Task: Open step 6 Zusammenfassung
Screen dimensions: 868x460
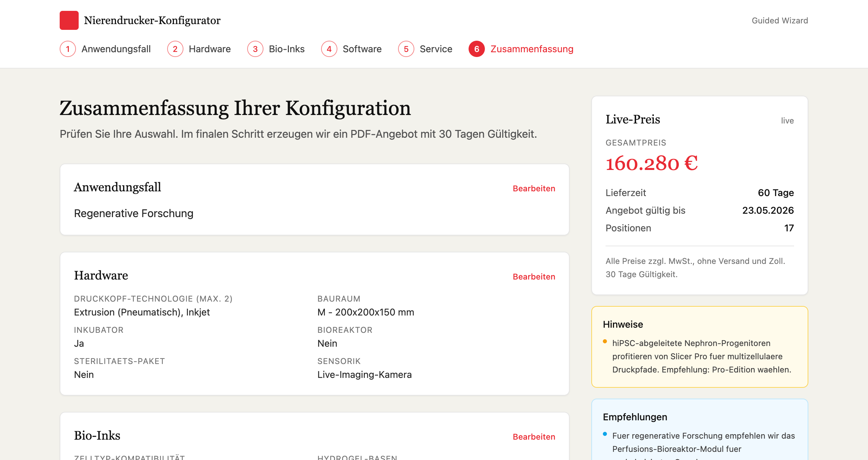Action: 521,49
